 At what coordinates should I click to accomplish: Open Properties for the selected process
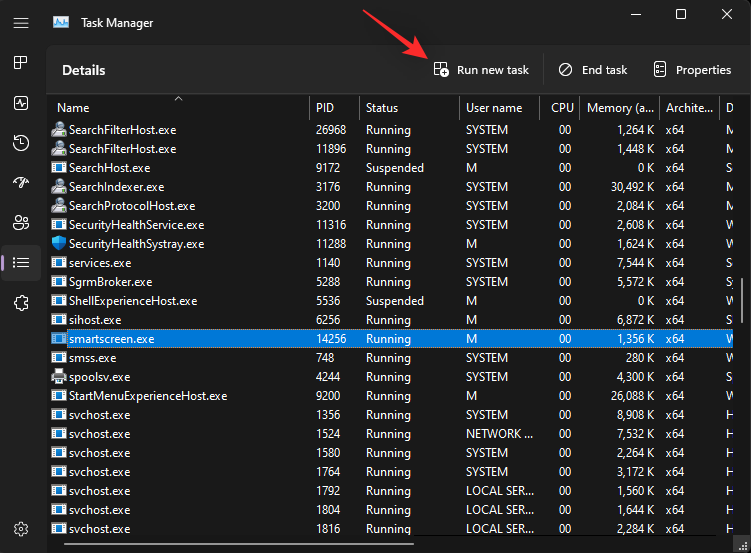[x=692, y=70]
